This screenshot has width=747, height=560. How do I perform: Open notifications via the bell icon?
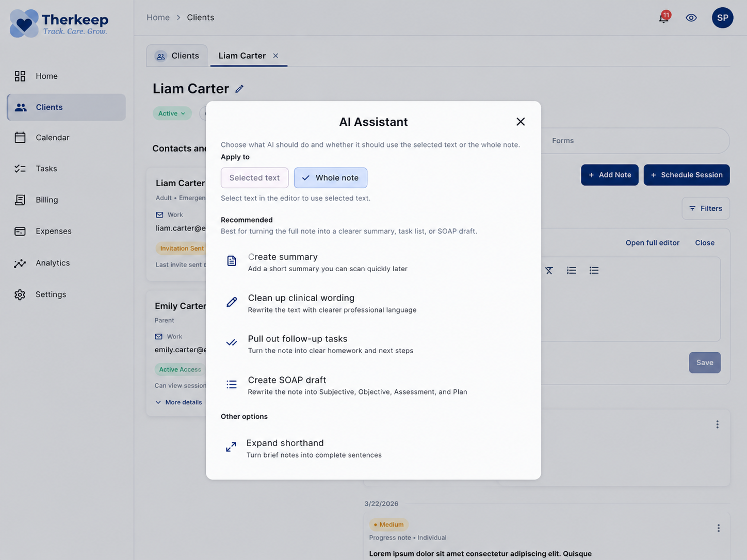pyautogui.click(x=661, y=17)
